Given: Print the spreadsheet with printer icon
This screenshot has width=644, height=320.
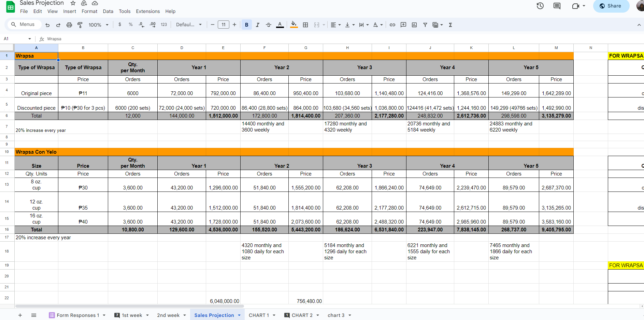Looking at the screenshot, I should tap(69, 25).
